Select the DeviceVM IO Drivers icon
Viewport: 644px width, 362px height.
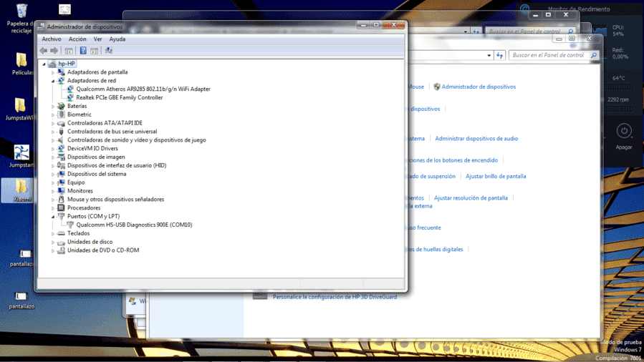click(x=61, y=149)
